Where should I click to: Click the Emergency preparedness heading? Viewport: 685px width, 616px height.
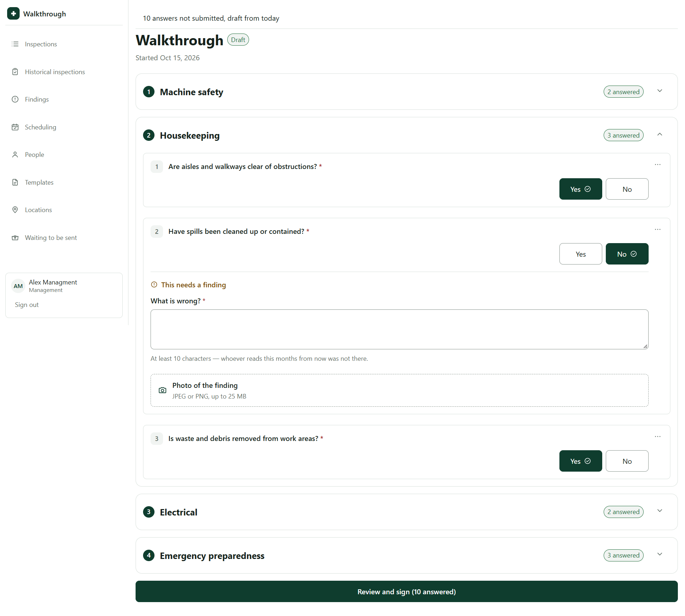coord(212,556)
